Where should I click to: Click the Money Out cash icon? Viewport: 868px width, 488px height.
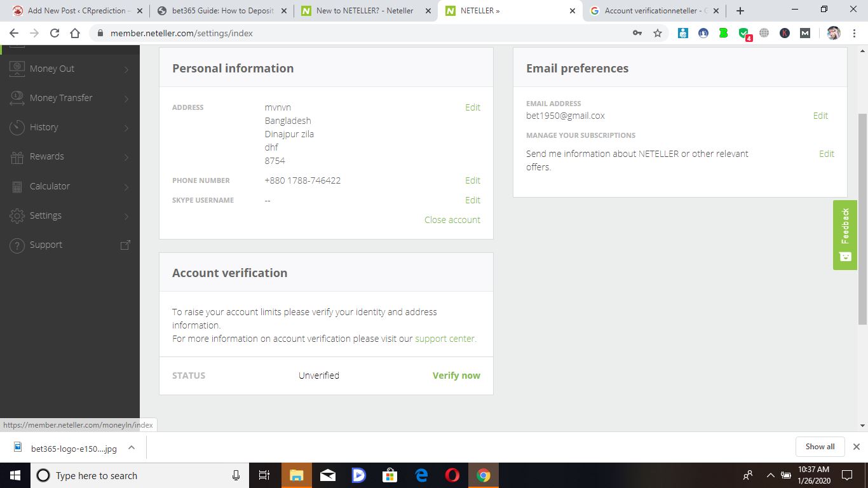click(x=17, y=69)
